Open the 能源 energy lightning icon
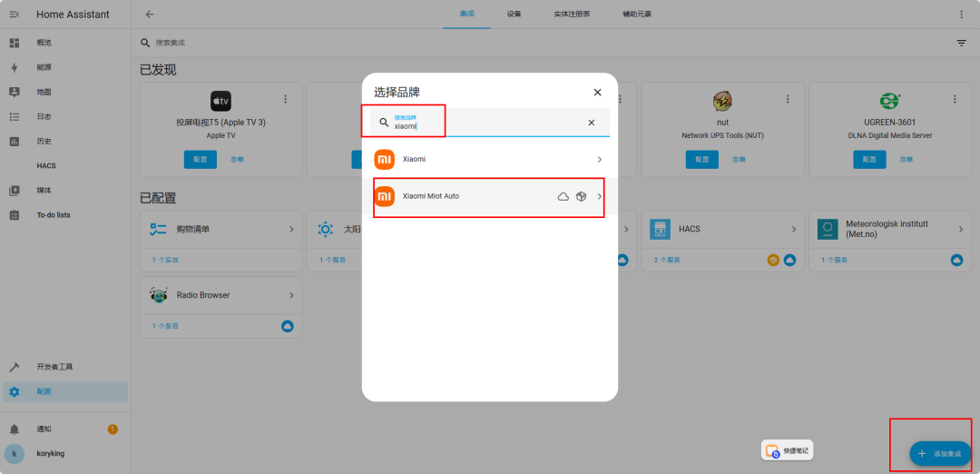The width and height of the screenshot is (980, 474). pos(15,67)
